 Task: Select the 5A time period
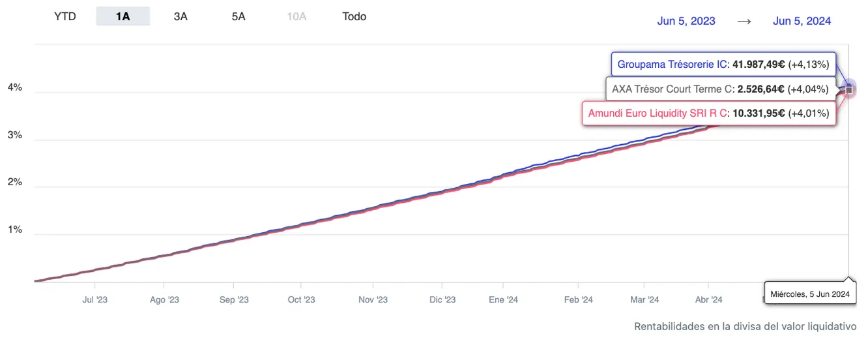239,16
